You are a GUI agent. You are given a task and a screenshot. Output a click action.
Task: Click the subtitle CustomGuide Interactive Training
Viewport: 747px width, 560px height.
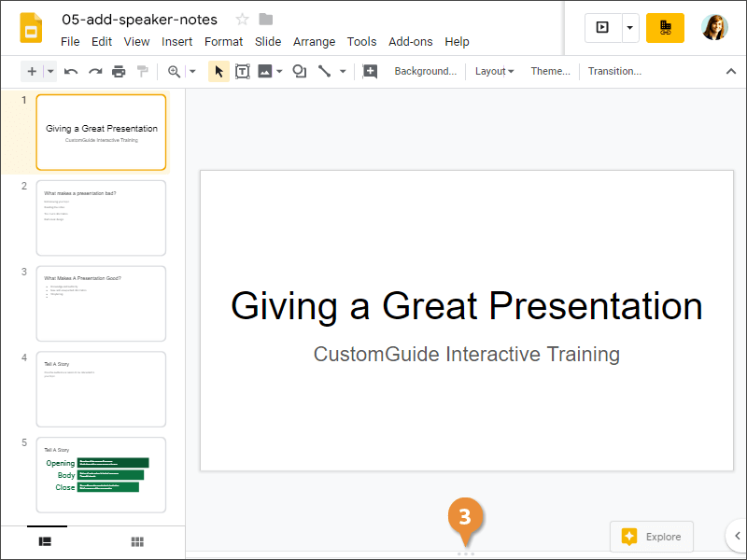click(466, 354)
